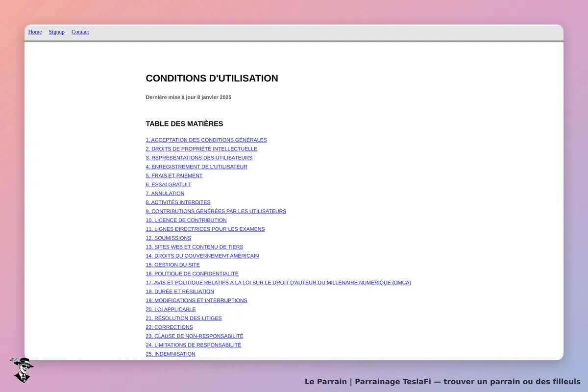Jump to 12. Soumissions section

169,238
